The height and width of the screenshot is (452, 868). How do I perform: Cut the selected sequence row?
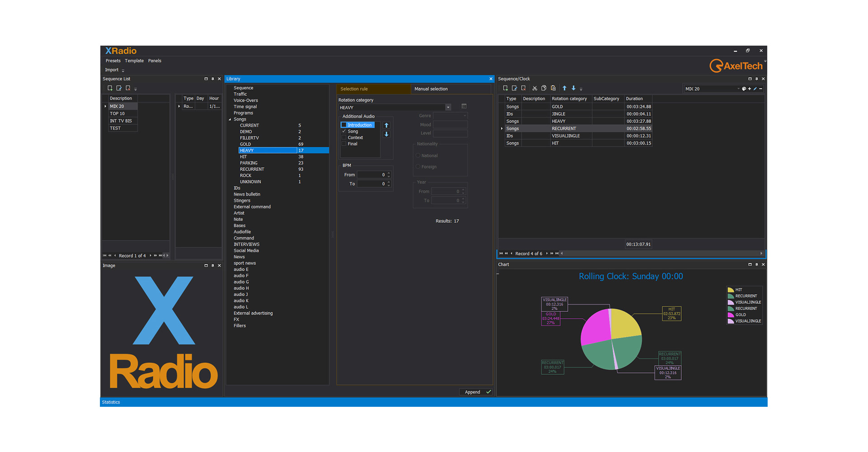click(534, 88)
